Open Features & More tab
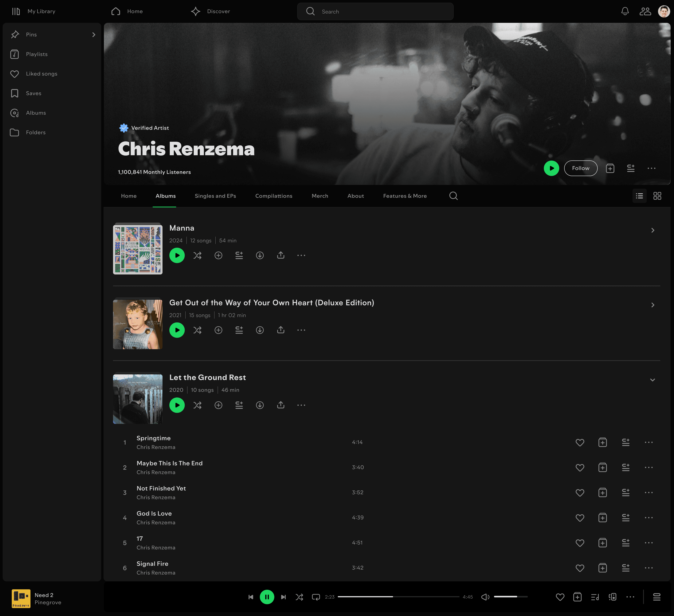 [405, 196]
